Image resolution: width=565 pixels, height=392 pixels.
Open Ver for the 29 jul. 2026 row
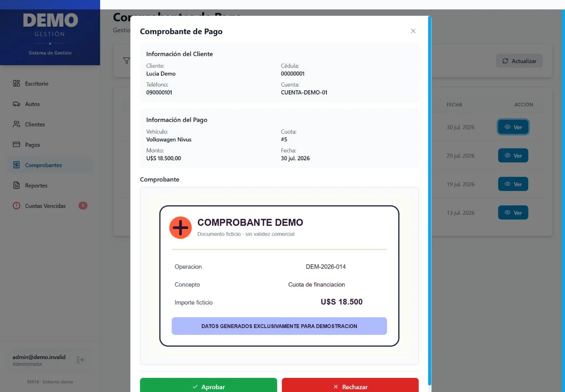point(513,156)
